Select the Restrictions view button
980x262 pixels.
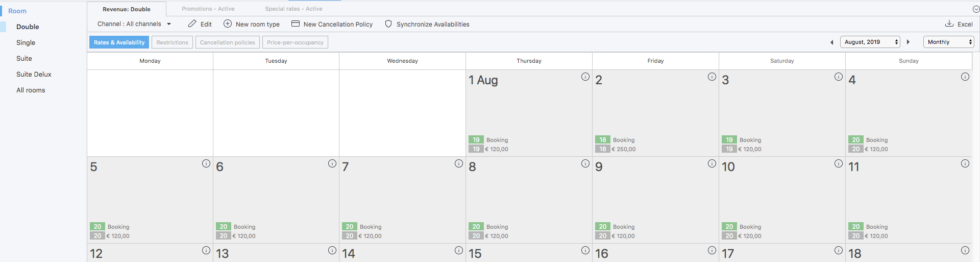pyautogui.click(x=172, y=42)
